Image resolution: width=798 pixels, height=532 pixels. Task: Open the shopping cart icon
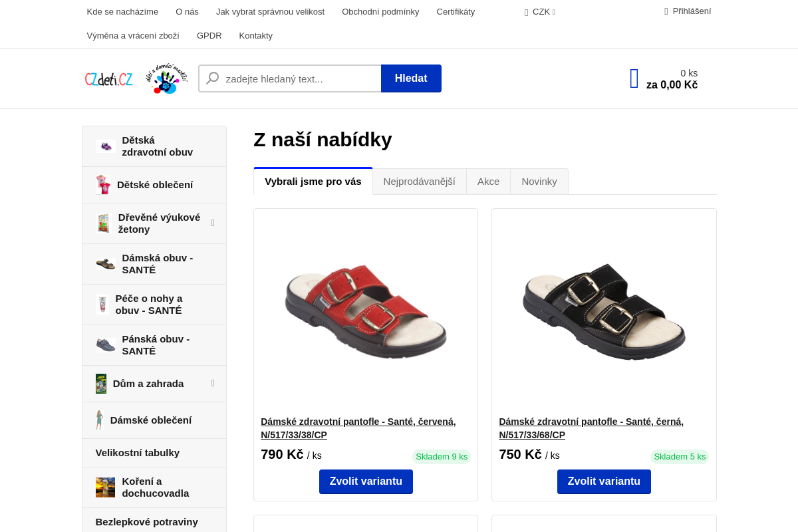pos(633,78)
